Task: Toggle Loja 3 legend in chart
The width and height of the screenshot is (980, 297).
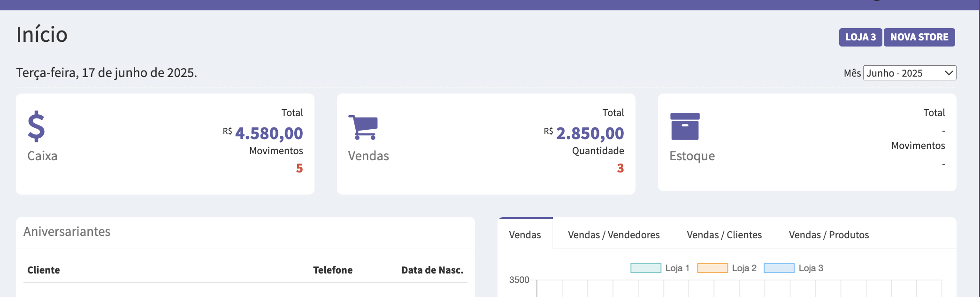Action: click(x=793, y=268)
